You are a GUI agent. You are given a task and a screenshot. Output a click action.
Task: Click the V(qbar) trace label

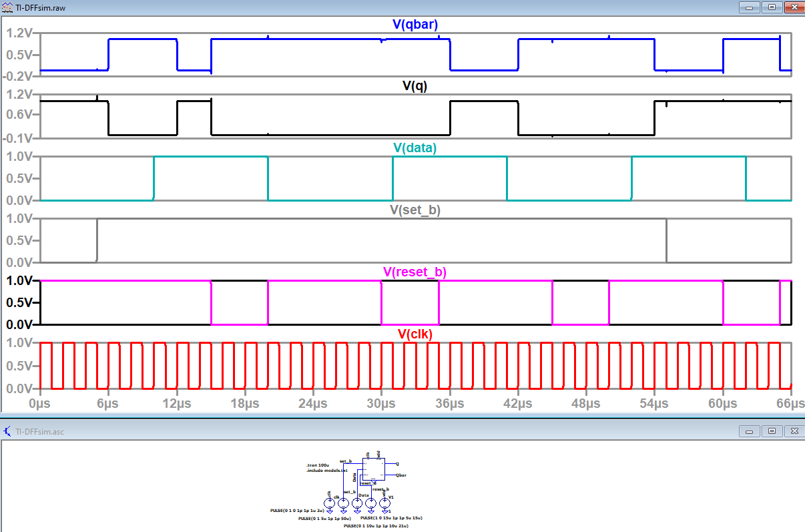415,25
